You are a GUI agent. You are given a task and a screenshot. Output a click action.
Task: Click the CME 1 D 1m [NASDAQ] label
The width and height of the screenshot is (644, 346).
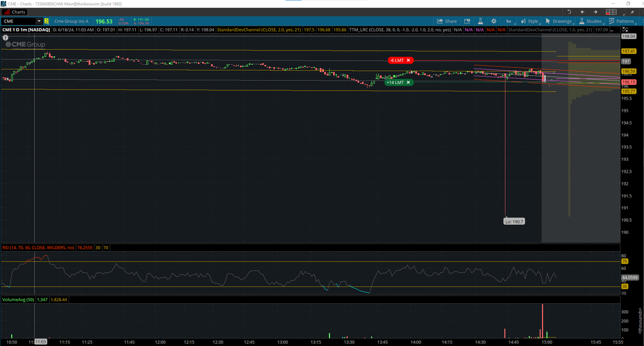pos(26,30)
